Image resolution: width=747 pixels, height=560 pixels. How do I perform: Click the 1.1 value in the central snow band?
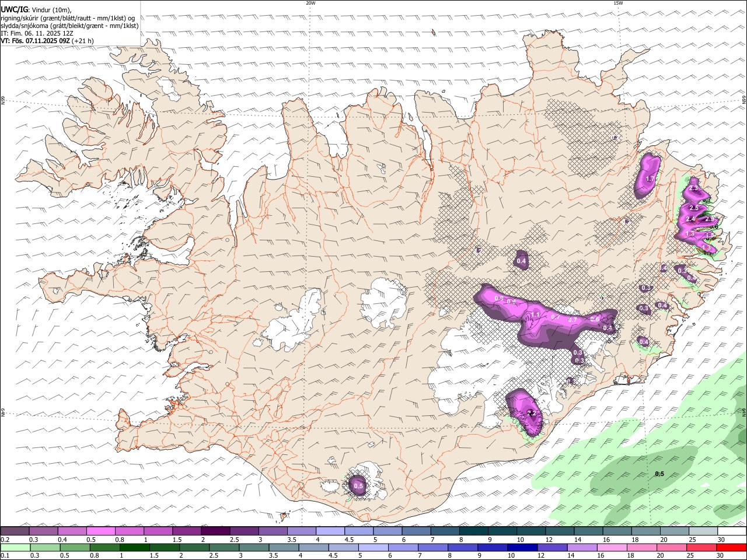click(x=535, y=315)
